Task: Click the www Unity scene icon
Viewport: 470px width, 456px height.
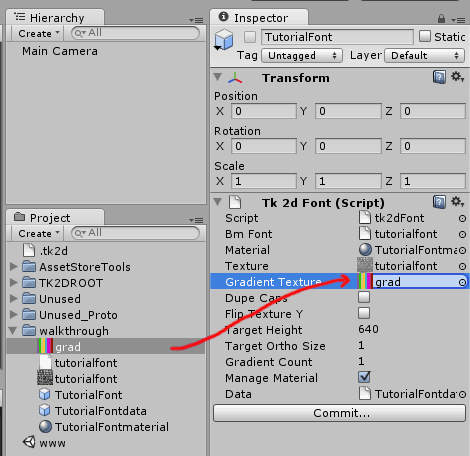Action: pos(29,442)
